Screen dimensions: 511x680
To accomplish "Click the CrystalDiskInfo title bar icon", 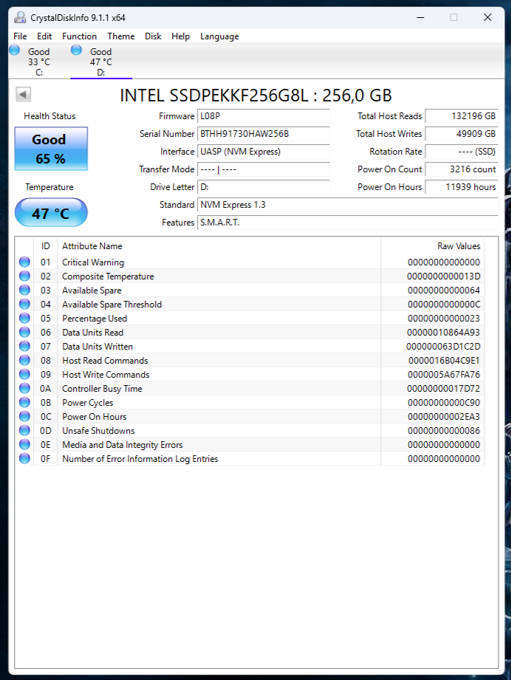I will tap(20, 17).
